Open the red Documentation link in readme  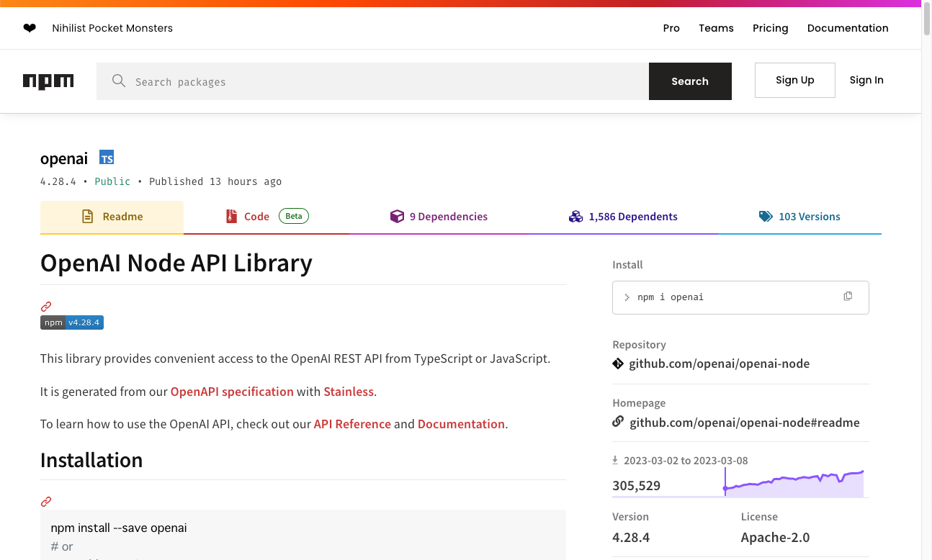pyautogui.click(x=461, y=424)
